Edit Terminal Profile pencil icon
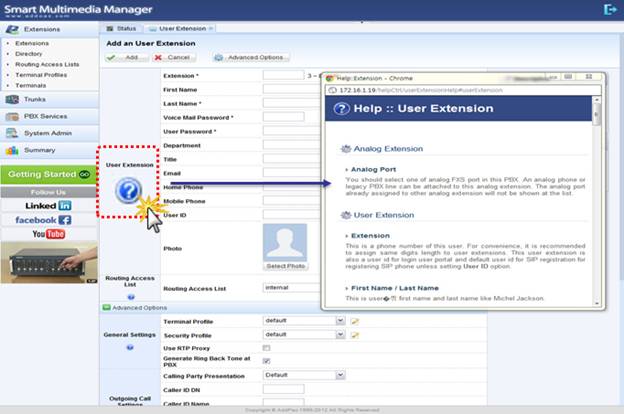 click(x=355, y=321)
